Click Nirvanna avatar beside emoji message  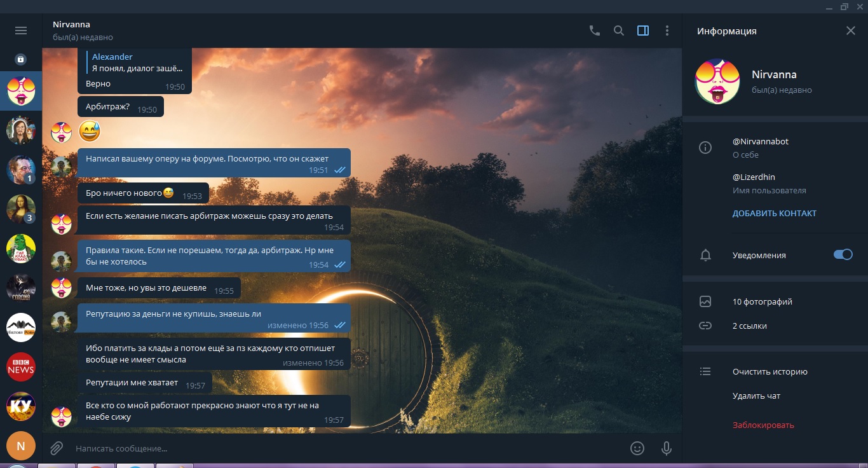[x=62, y=132]
